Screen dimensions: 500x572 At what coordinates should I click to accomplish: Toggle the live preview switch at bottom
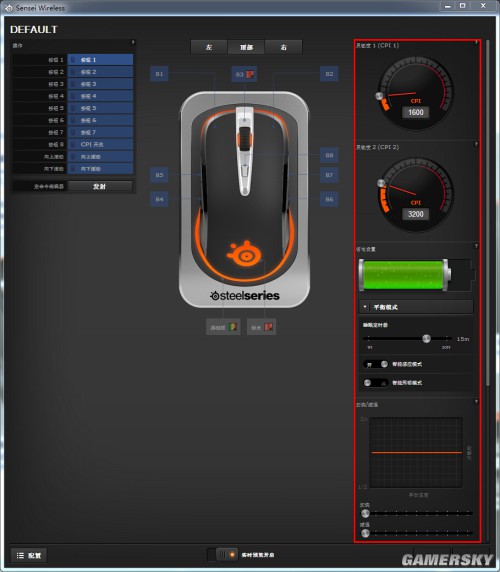(222, 555)
